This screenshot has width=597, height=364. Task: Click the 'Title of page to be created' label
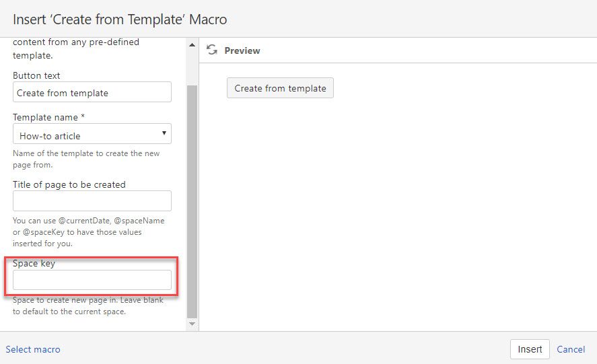(x=69, y=184)
